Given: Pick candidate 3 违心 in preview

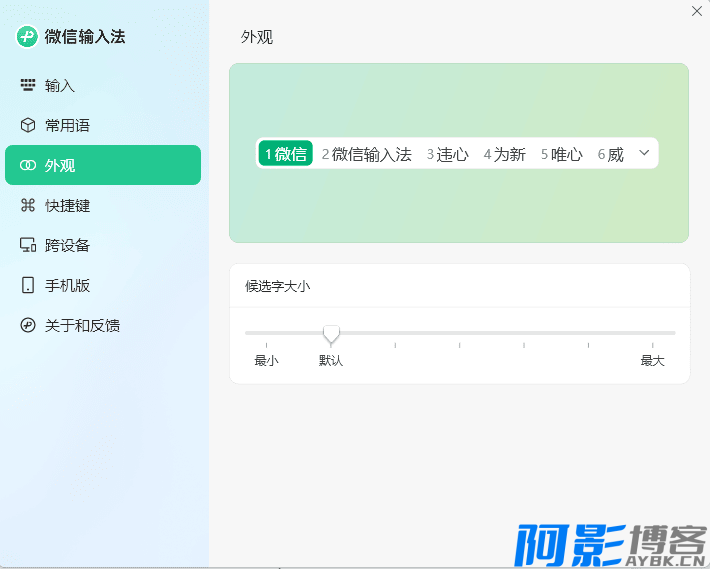Looking at the screenshot, I should 447,154.
